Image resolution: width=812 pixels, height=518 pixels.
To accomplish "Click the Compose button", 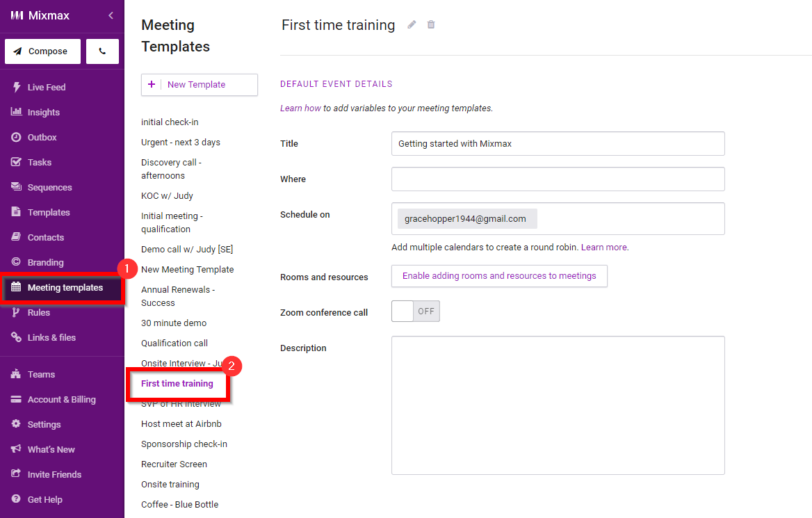I will [42, 51].
